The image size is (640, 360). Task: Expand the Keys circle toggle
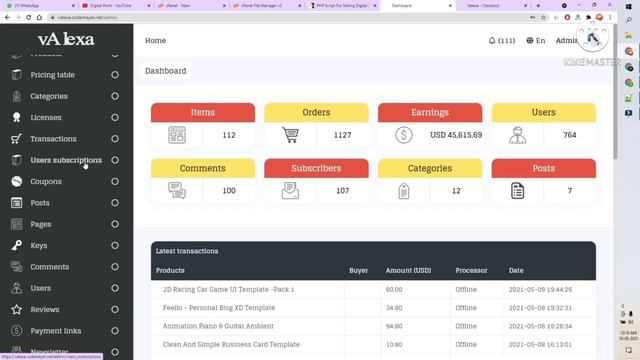(x=115, y=245)
